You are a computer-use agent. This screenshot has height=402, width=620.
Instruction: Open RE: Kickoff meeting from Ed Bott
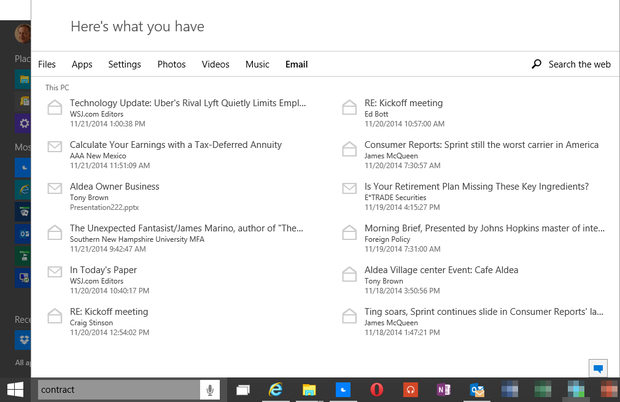(x=403, y=102)
